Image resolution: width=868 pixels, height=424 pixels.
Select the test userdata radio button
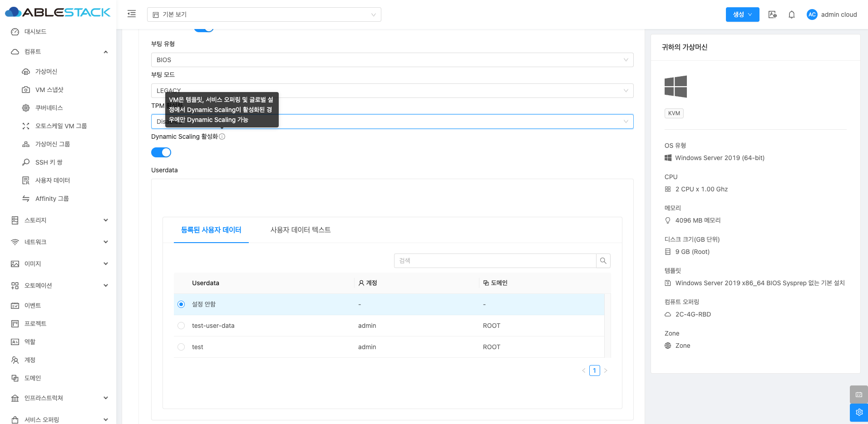[x=181, y=347]
